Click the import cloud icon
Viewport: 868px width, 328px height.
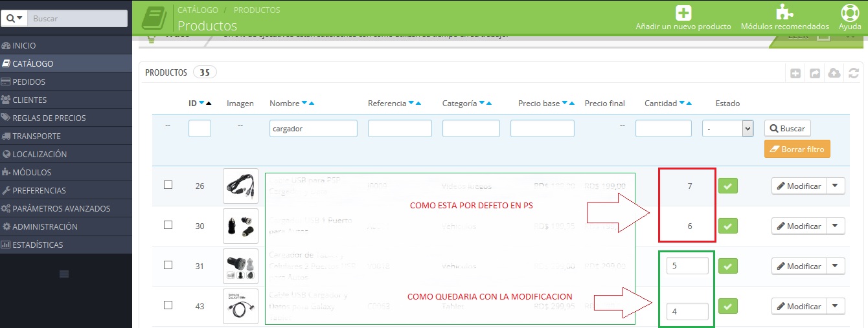(834, 74)
